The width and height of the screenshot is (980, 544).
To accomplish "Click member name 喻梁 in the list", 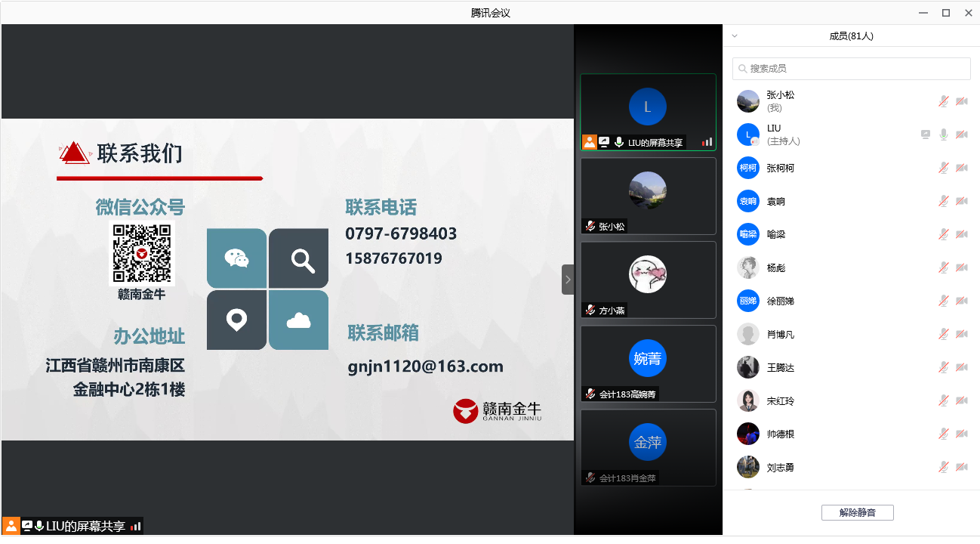I will [776, 234].
